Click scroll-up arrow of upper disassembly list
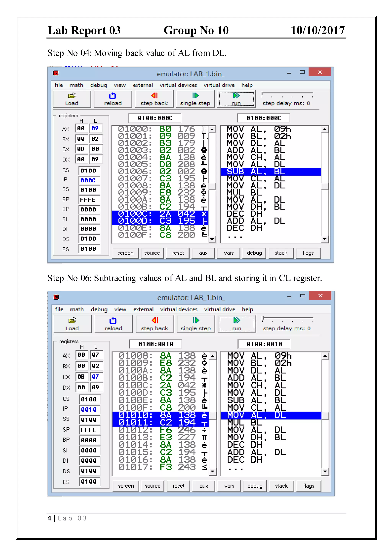Viewport: 392px width, 555px height. pos(325,130)
